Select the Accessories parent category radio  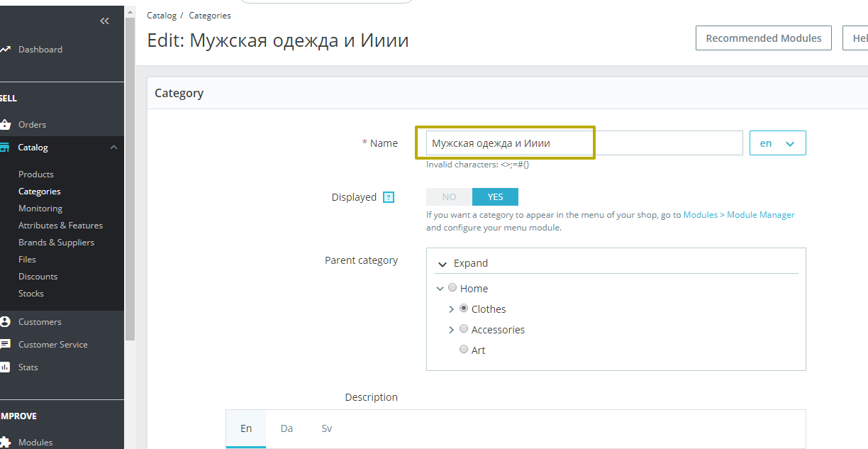pos(464,329)
